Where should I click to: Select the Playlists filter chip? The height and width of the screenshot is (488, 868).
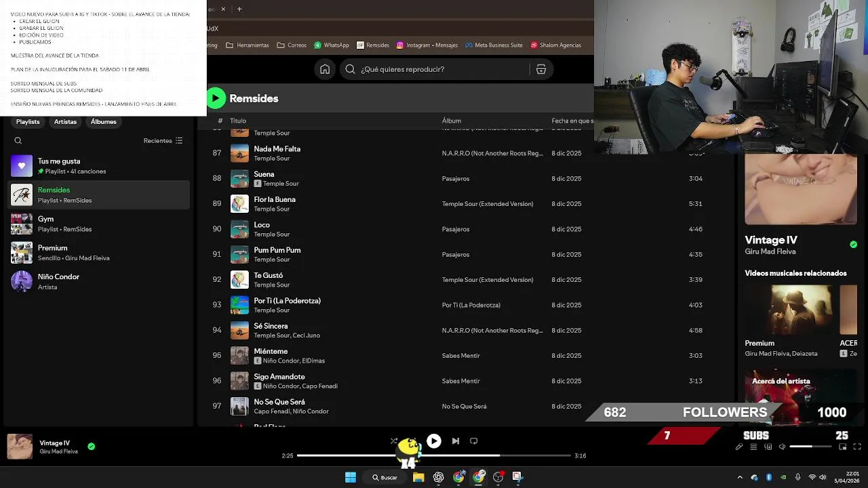[x=28, y=122]
